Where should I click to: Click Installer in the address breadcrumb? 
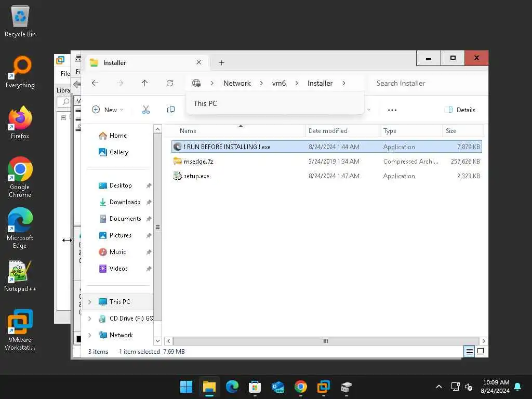[320, 84]
